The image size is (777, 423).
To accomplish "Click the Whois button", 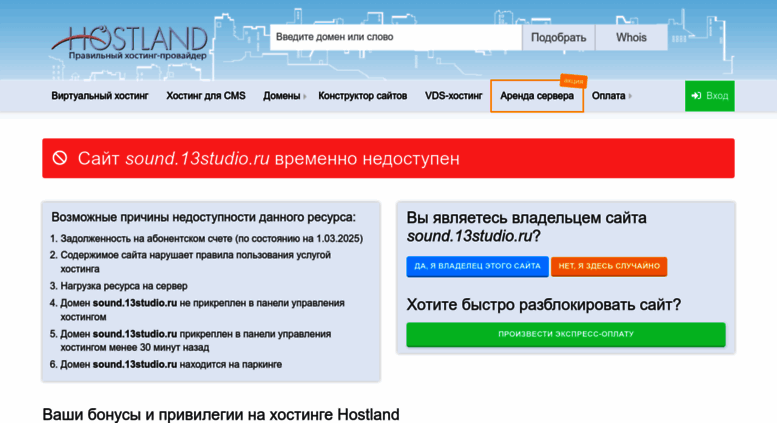I will (x=631, y=37).
